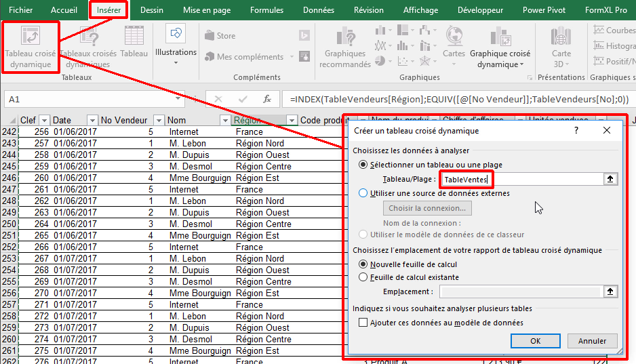Click the Mes compléments icon
This screenshot has height=364, width=636.
[x=210, y=56]
